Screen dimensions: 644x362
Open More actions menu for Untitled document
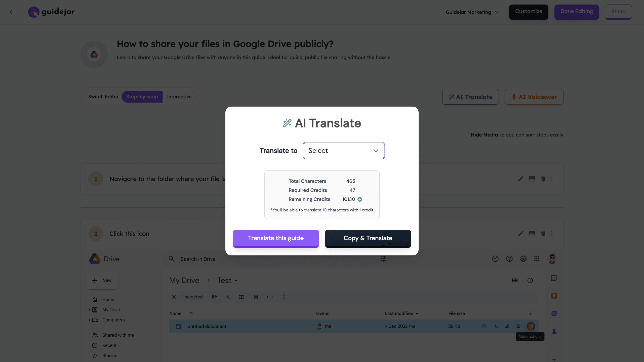click(x=531, y=326)
